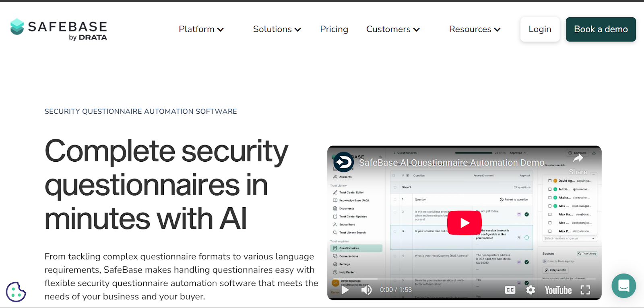Toggle the empty approval circle for question 3
Screen dimensions: 644x308
pyautogui.click(x=526, y=237)
